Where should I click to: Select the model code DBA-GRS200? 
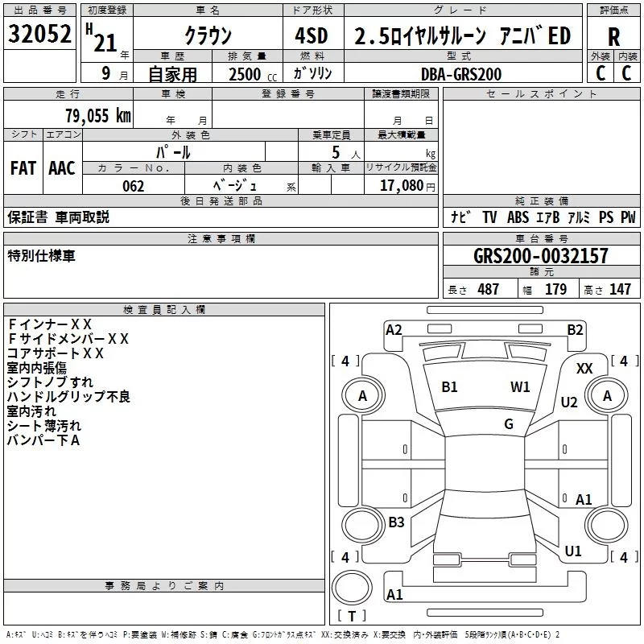[x=461, y=74]
